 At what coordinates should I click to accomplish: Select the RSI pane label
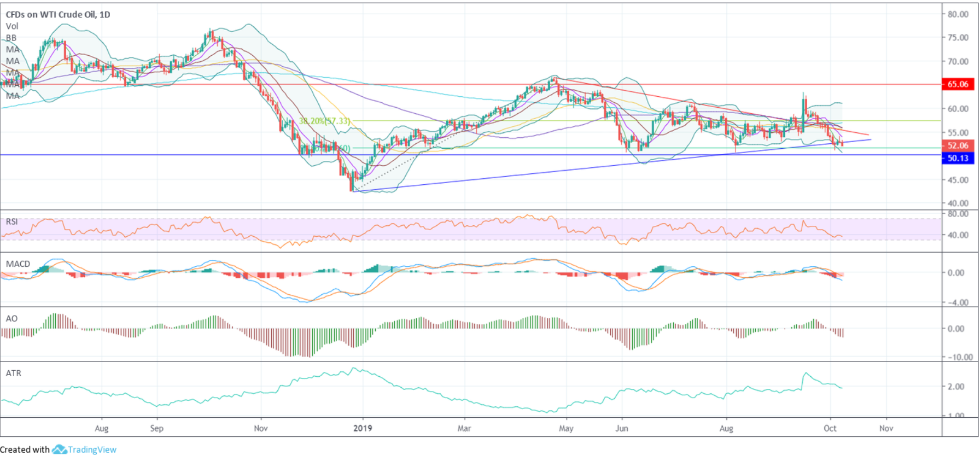pos(12,221)
